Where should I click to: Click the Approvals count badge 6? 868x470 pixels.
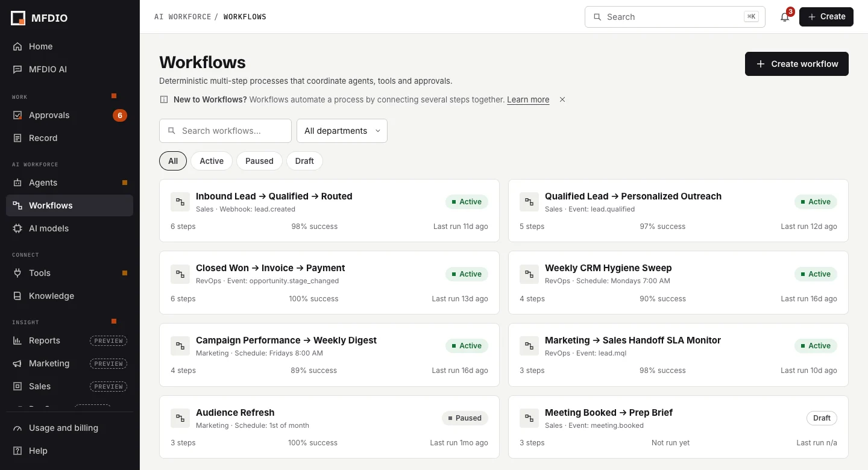pyautogui.click(x=120, y=115)
